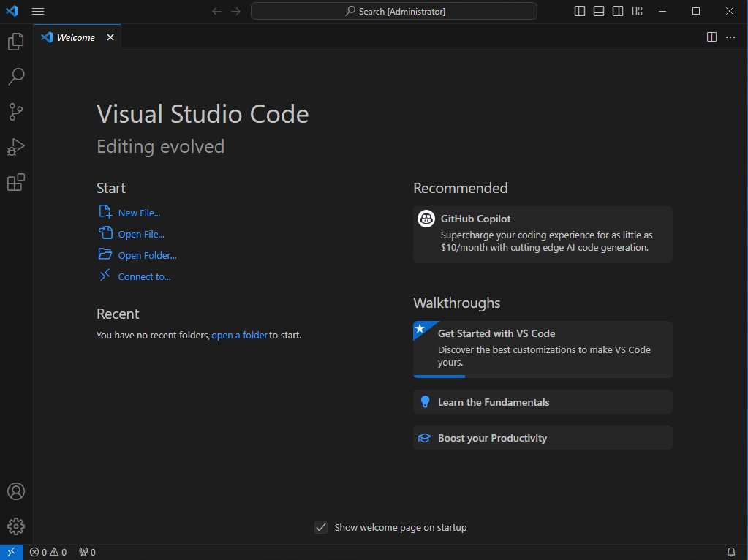Image resolution: width=748 pixels, height=560 pixels.
Task: Open the remote window status bar button
Action: [x=12, y=552]
